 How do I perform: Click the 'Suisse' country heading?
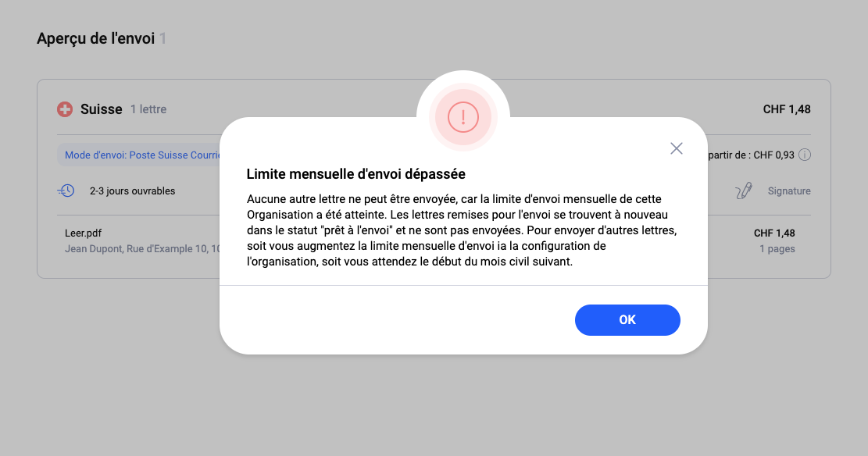(x=102, y=109)
